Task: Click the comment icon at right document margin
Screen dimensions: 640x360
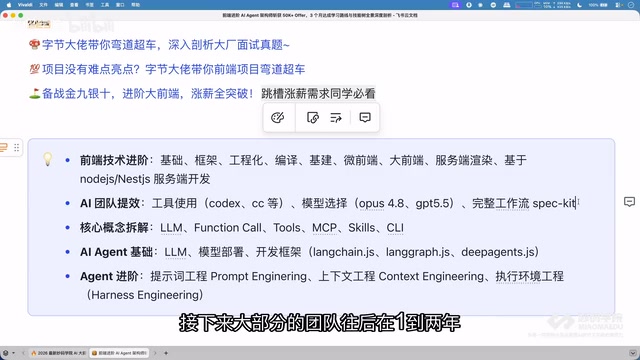Action: pos(629,202)
